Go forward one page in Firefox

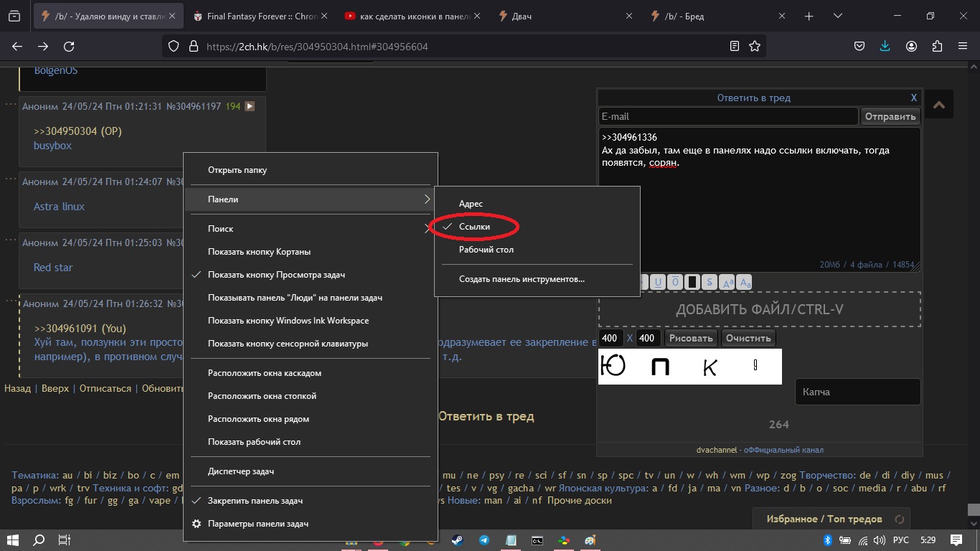click(43, 46)
